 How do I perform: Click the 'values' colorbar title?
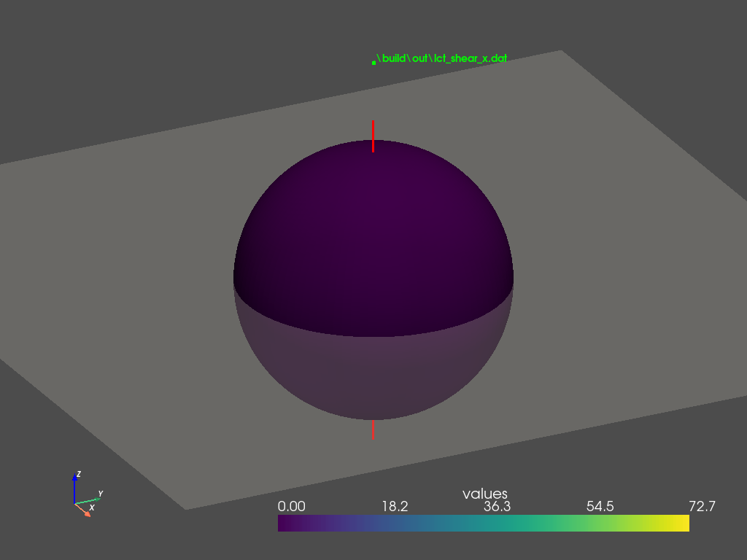click(x=484, y=494)
